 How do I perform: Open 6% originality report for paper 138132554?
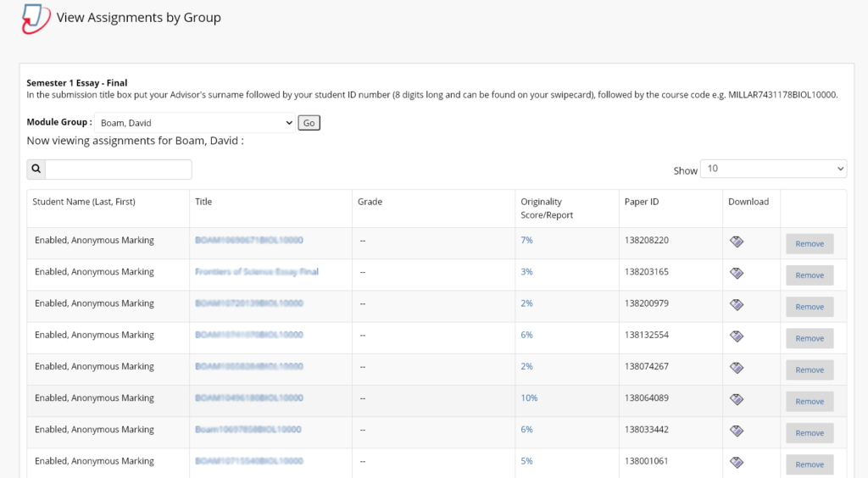pyautogui.click(x=526, y=335)
